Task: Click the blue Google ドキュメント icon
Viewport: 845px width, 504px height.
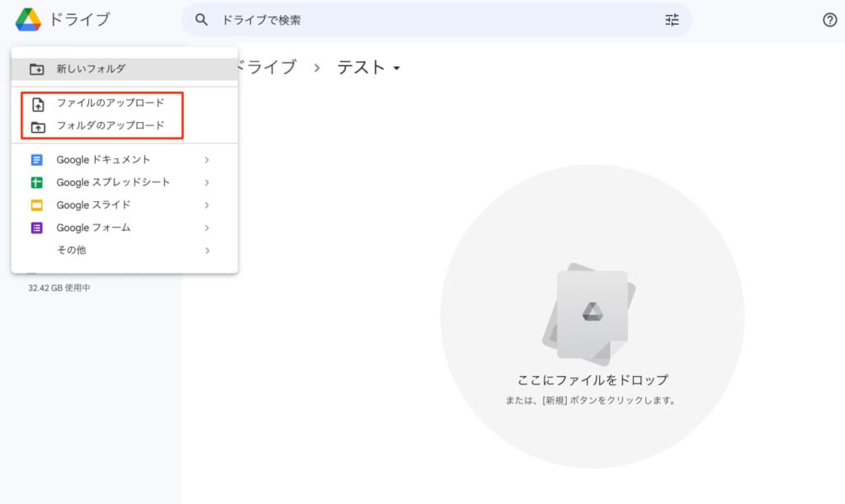Action: coord(37,160)
